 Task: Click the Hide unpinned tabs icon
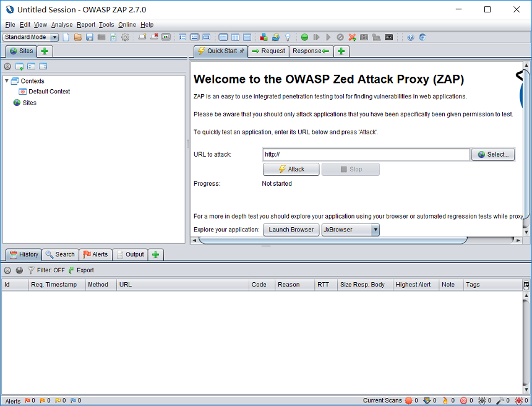tap(154, 37)
